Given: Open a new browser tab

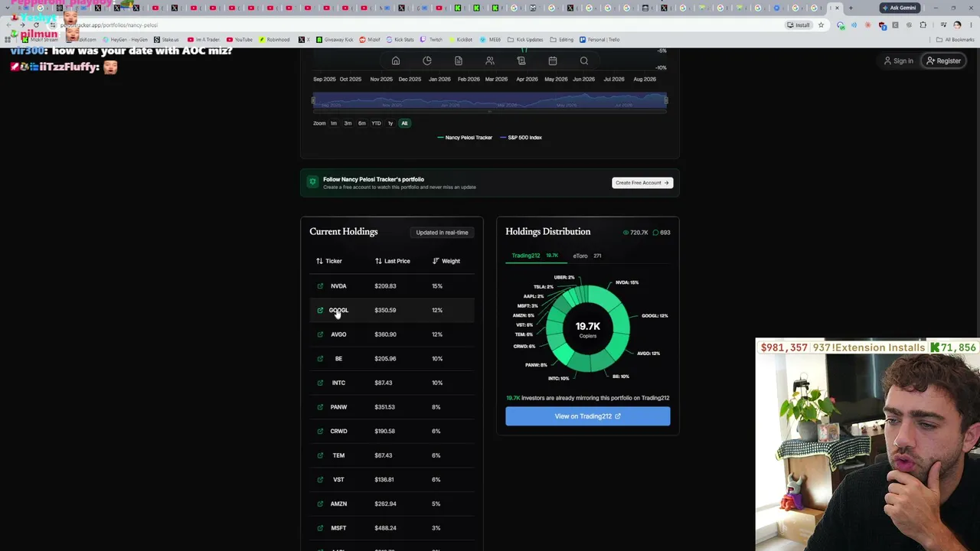Looking at the screenshot, I should 851,8.
